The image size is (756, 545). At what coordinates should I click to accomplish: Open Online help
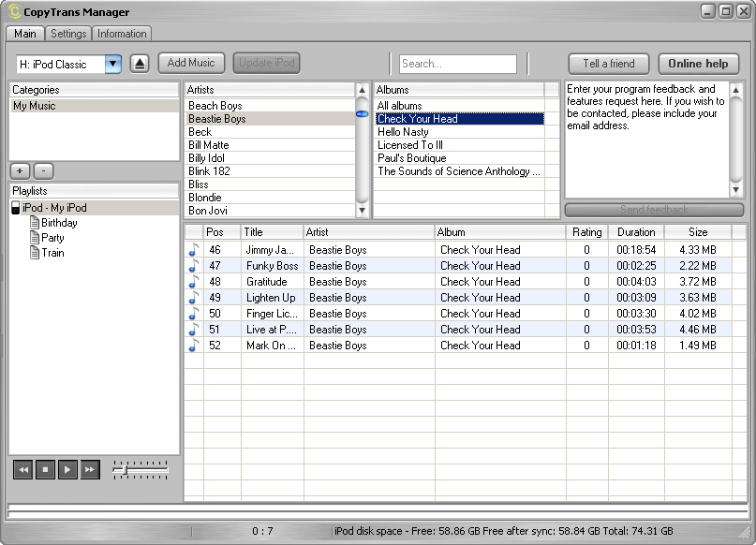698,64
